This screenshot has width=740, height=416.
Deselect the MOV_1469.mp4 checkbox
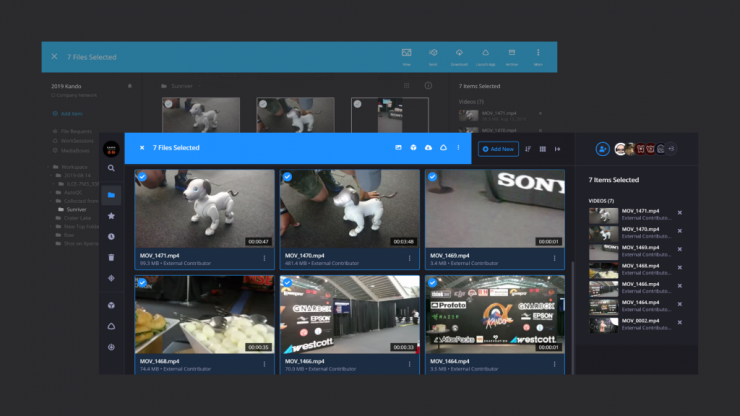tap(432, 177)
